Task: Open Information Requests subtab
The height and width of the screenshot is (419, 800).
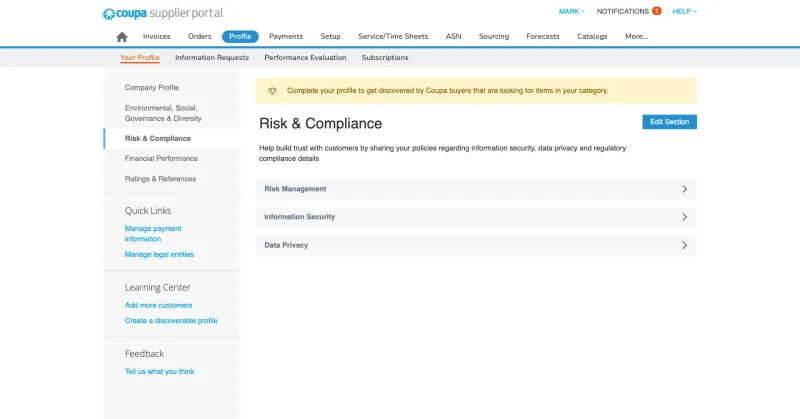Action: coord(212,58)
